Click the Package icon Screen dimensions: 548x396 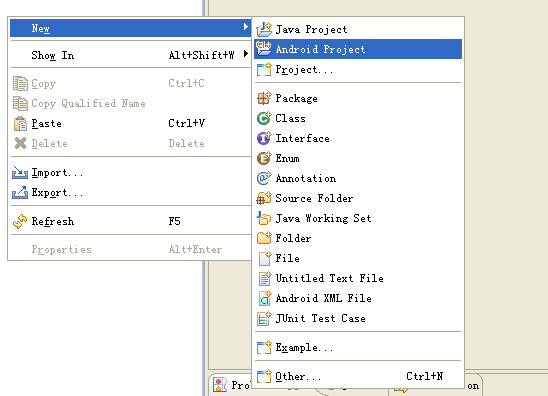click(264, 98)
